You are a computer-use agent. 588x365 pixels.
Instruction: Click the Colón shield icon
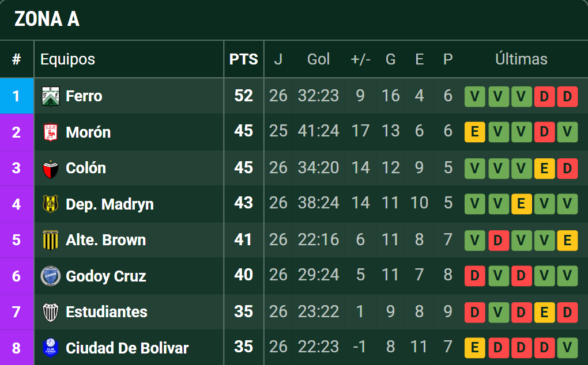[51, 169]
